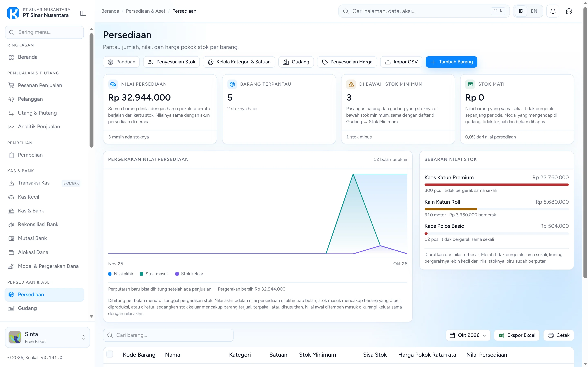Focus the Cari barang search field
The width and height of the screenshot is (588, 367).
point(168,335)
